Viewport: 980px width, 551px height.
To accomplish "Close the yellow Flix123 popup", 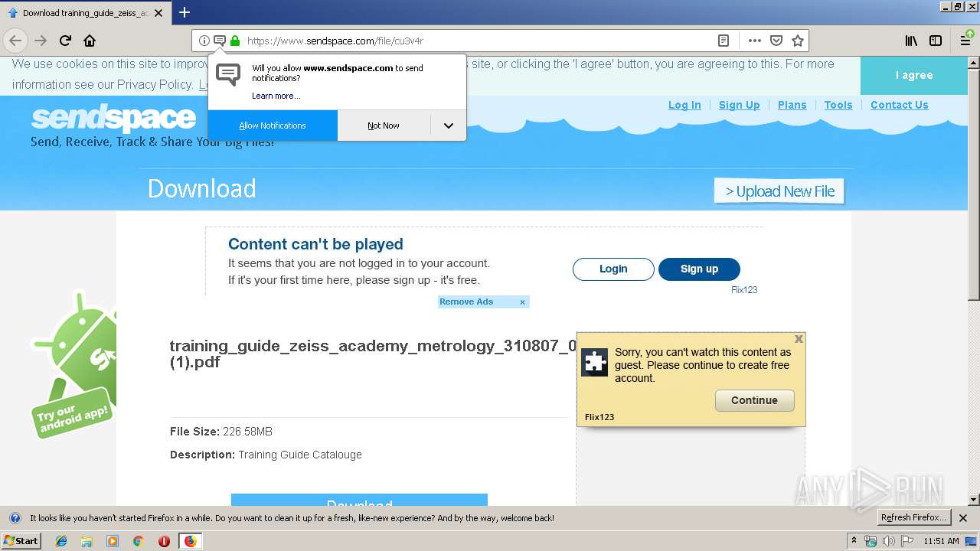I will pos(799,338).
